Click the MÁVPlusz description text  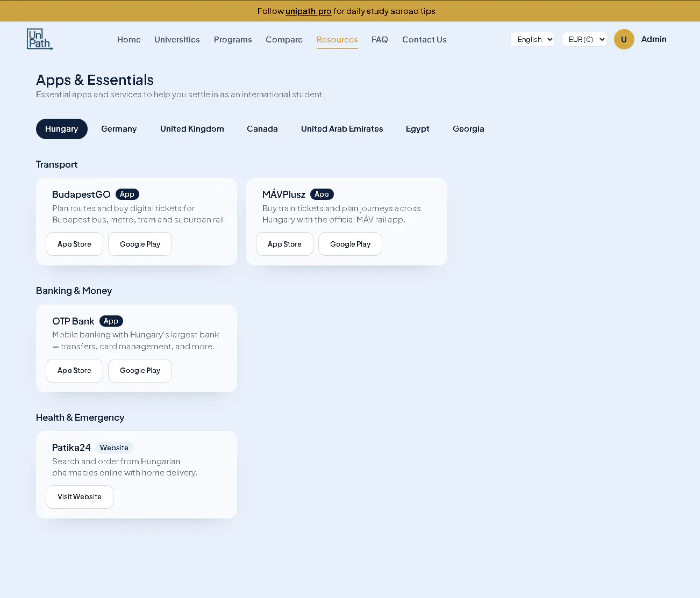(x=341, y=214)
